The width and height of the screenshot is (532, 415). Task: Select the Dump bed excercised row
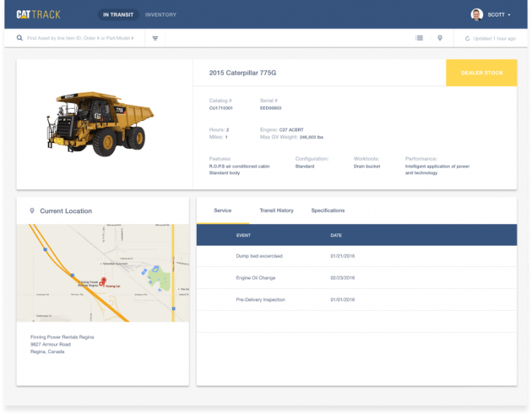tap(356, 256)
